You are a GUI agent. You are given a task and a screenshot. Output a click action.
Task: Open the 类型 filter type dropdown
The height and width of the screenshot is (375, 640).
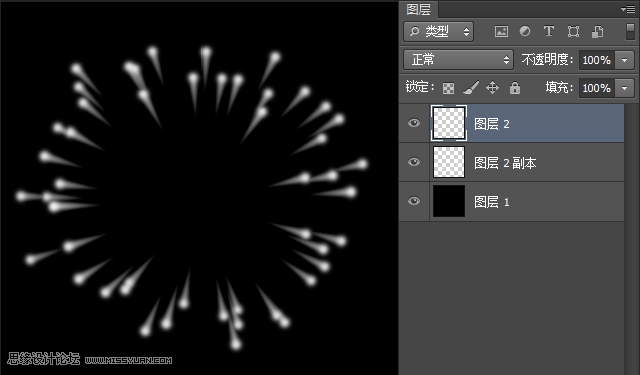pyautogui.click(x=438, y=31)
